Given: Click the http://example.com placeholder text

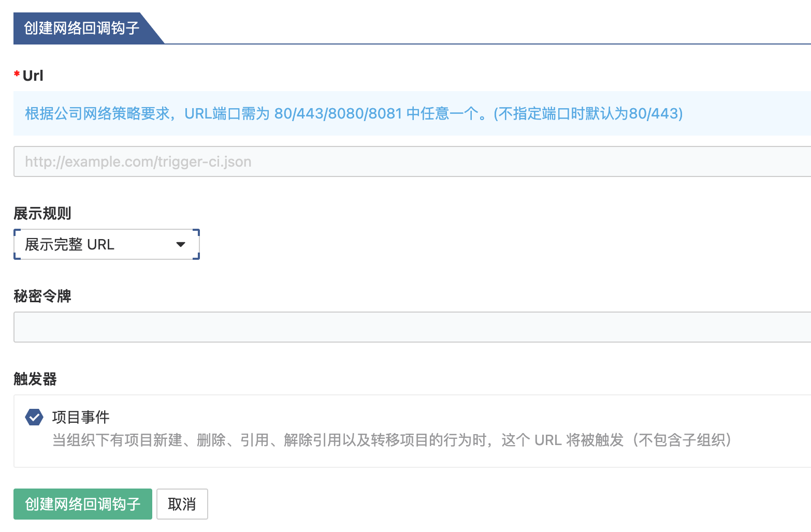Looking at the screenshot, I should (138, 162).
